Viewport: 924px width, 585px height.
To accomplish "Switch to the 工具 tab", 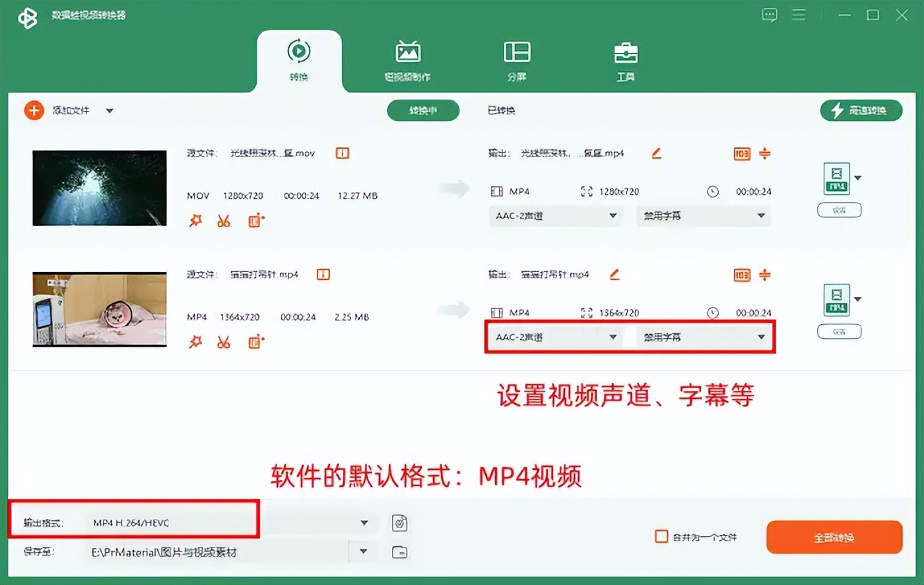I will click(x=624, y=59).
